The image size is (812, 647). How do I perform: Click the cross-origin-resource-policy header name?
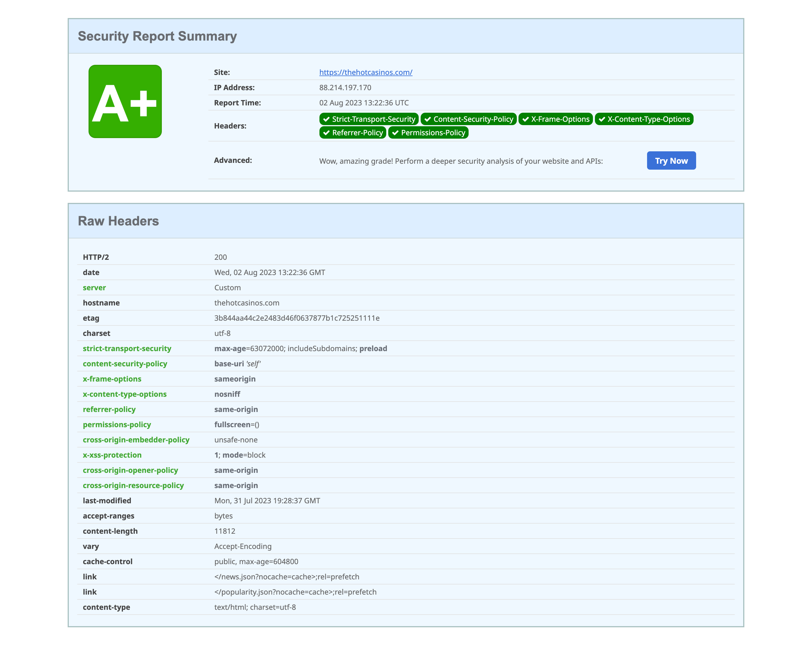point(133,486)
